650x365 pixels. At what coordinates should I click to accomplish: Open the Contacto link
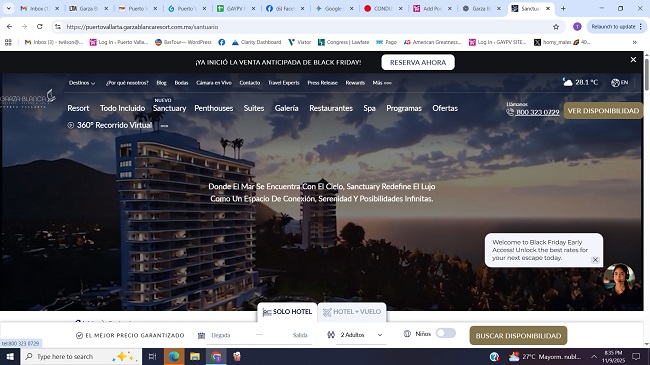coord(250,83)
